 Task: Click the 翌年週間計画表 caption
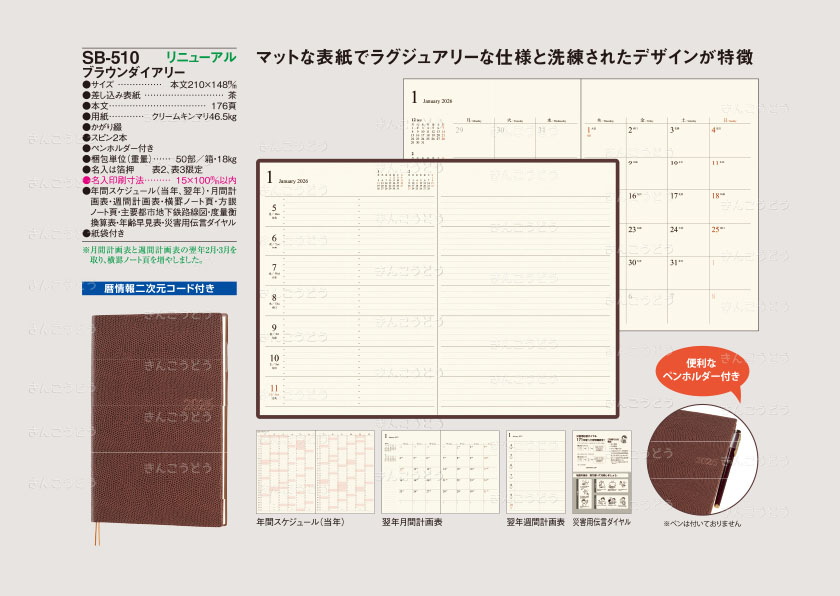[536, 522]
